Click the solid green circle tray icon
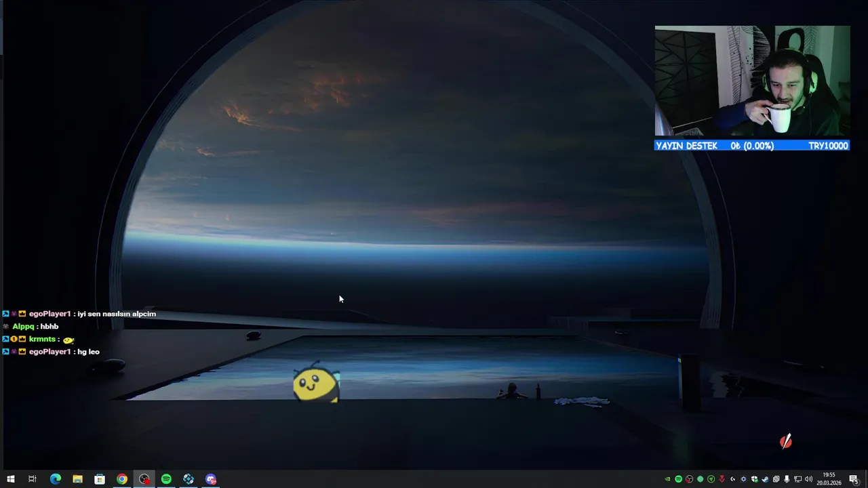Screen dimensions: 868x488 [700, 479]
